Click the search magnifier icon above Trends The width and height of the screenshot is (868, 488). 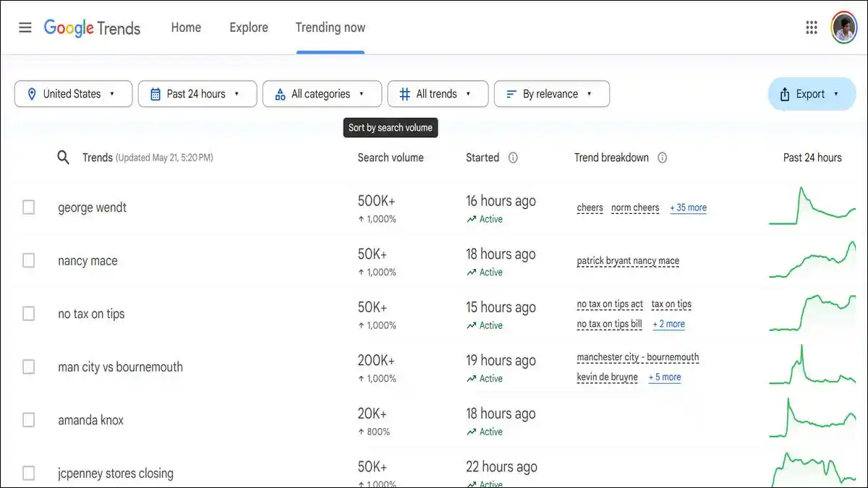pos(64,157)
